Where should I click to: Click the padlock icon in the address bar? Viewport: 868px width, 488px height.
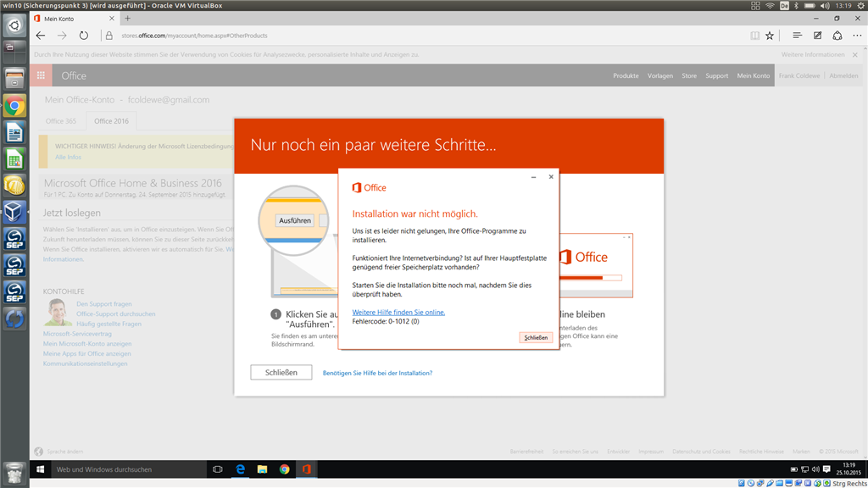click(x=109, y=36)
